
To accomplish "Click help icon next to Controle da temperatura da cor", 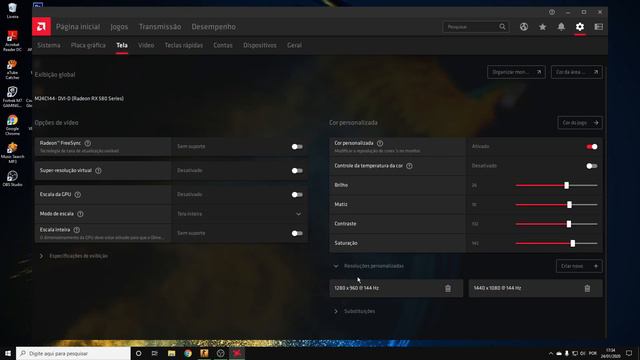I will (409, 166).
